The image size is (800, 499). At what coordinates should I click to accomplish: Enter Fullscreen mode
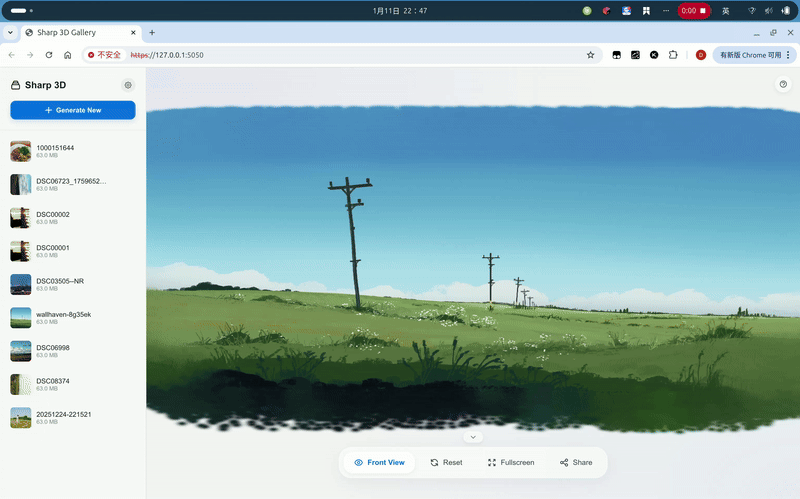511,462
